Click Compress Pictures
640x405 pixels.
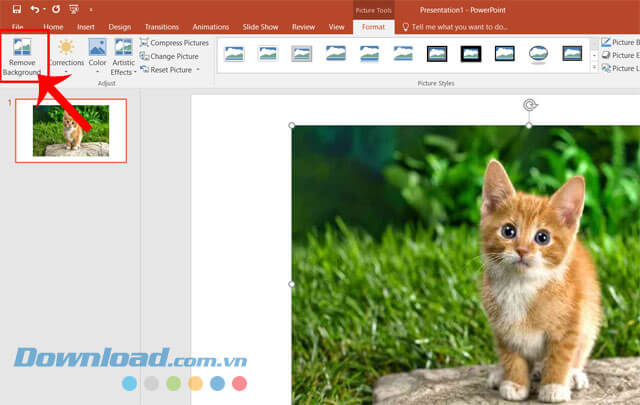coord(174,43)
